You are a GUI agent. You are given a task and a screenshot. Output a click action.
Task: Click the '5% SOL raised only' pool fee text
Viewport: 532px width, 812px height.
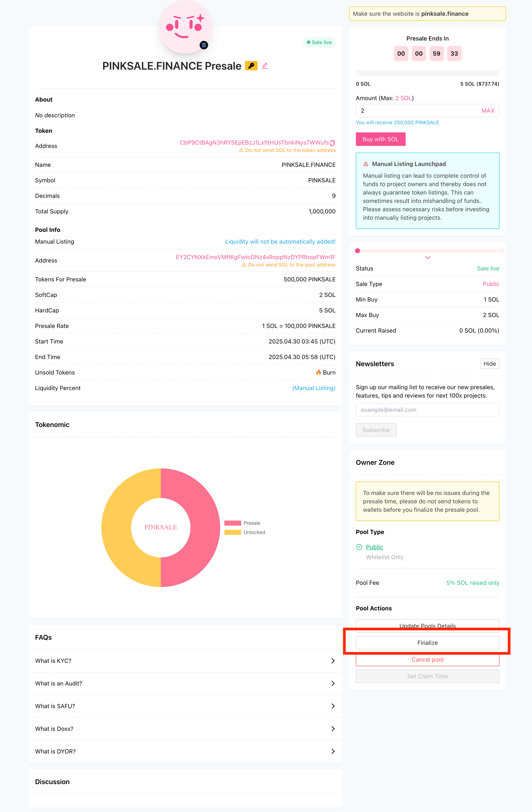[x=473, y=583]
